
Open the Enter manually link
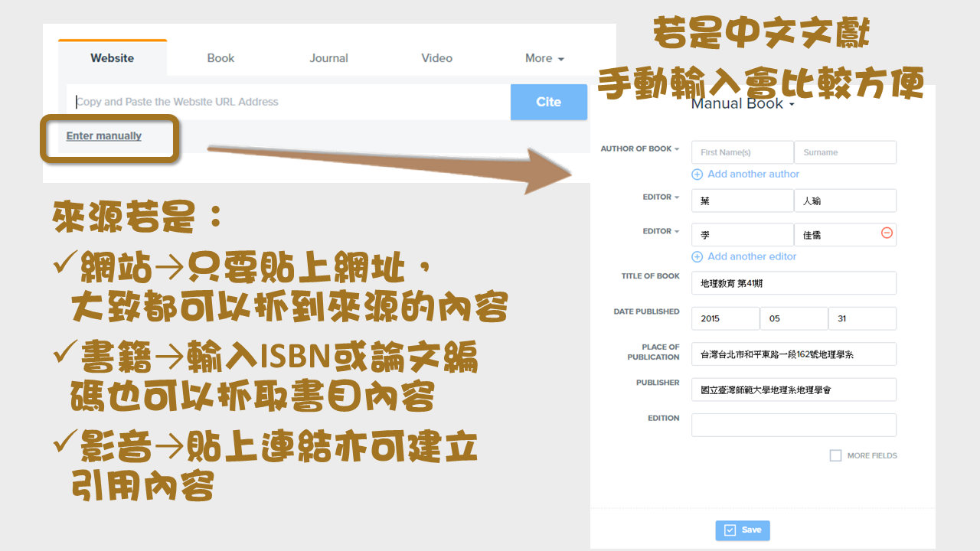tap(104, 136)
